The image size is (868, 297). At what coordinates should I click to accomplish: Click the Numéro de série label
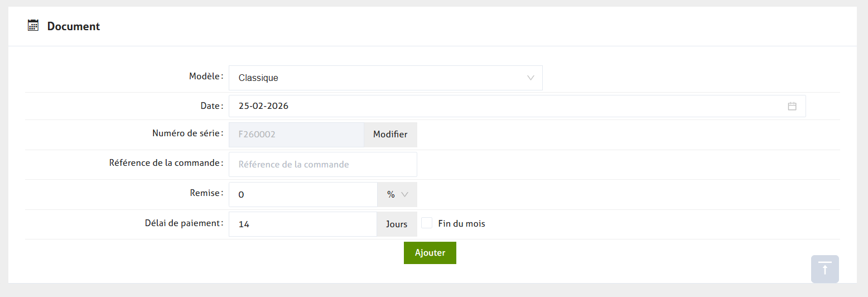(187, 133)
